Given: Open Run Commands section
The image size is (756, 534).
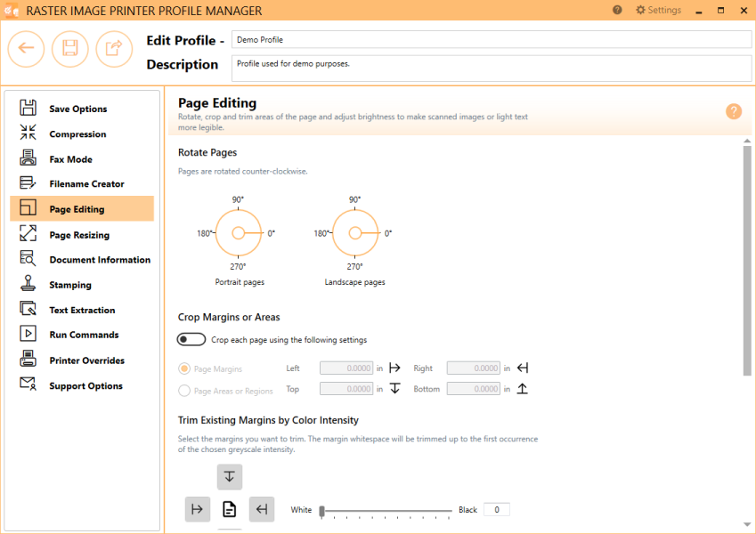Looking at the screenshot, I should [82, 335].
